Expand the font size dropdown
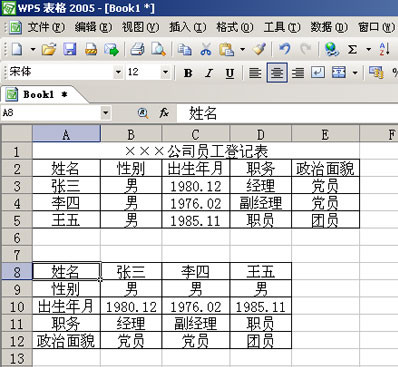This screenshot has width=398, height=367. pos(165,72)
